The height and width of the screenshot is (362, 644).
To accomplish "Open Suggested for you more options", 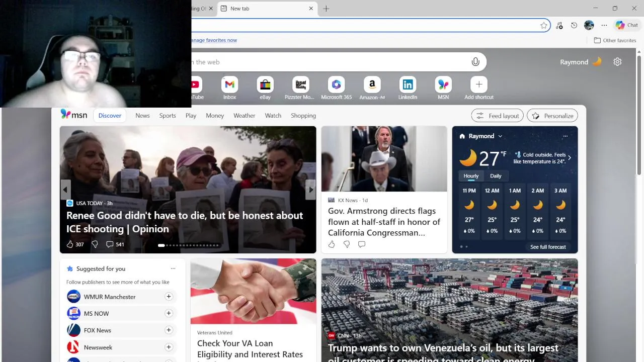I will pyautogui.click(x=173, y=268).
